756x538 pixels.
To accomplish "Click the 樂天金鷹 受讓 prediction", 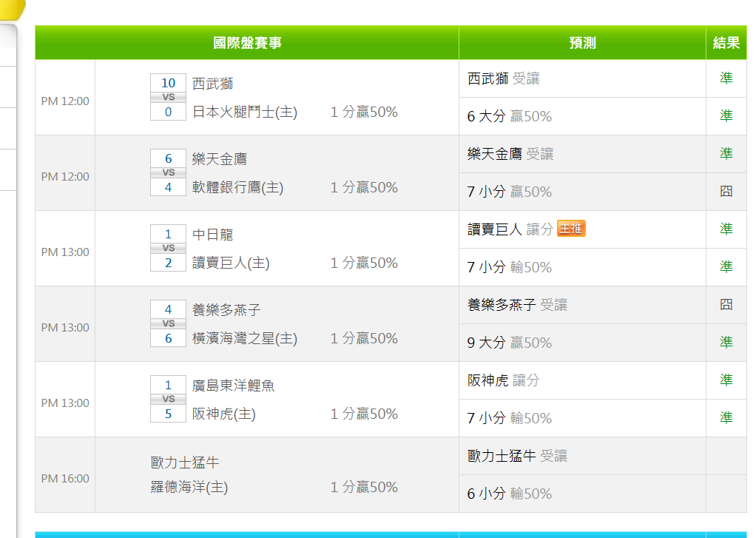I will [510, 154].
